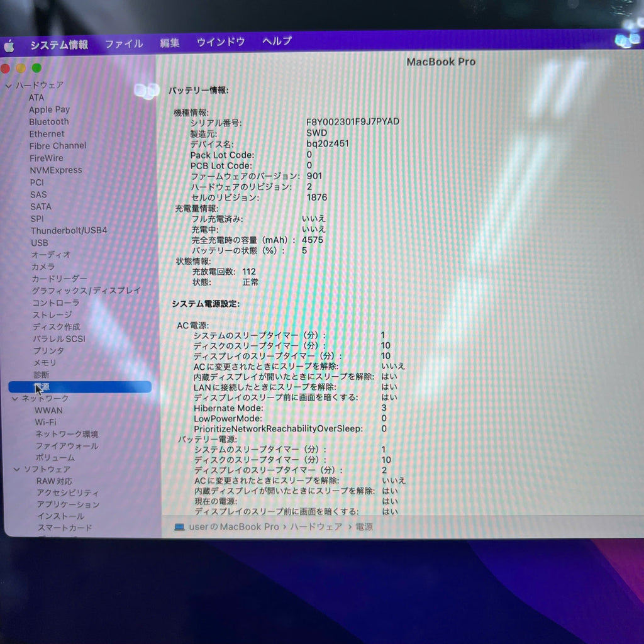Viewport: 644px width, 644px height.
Task: Click the full charge capacity value 4575
Action: [313, 240]
